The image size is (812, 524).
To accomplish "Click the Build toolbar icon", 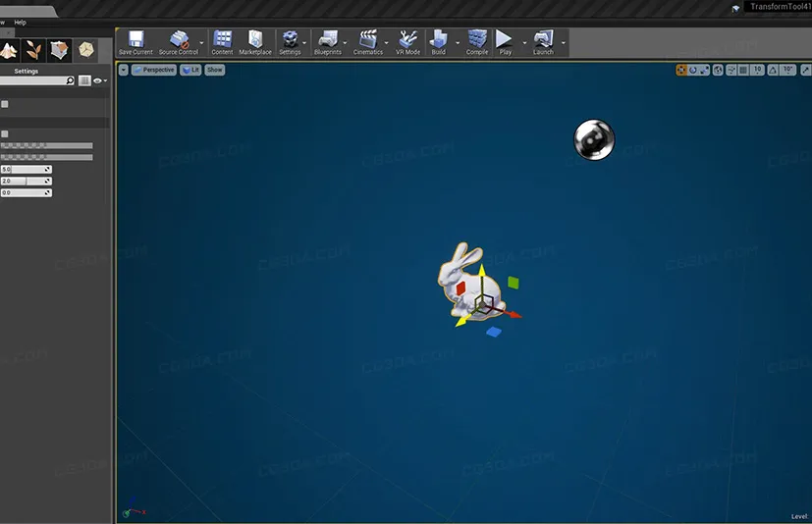I will point(439,42).
